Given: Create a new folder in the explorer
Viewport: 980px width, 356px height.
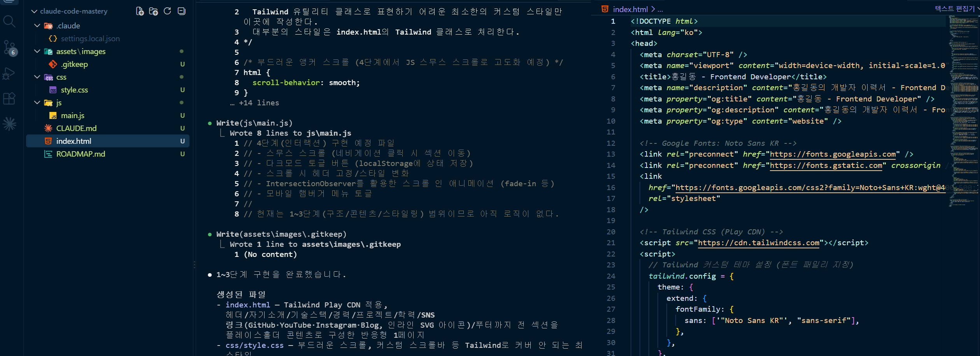Looking at the screenshot, I should 154,11.
